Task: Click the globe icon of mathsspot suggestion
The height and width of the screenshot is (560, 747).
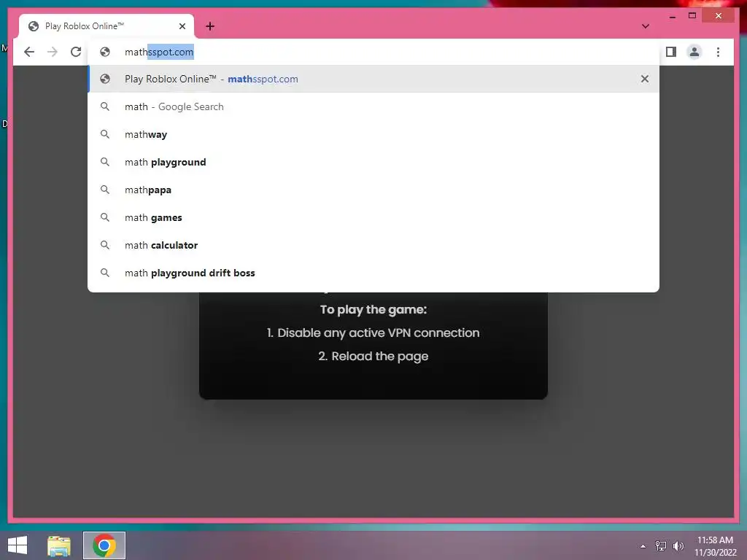Action: 105,79
